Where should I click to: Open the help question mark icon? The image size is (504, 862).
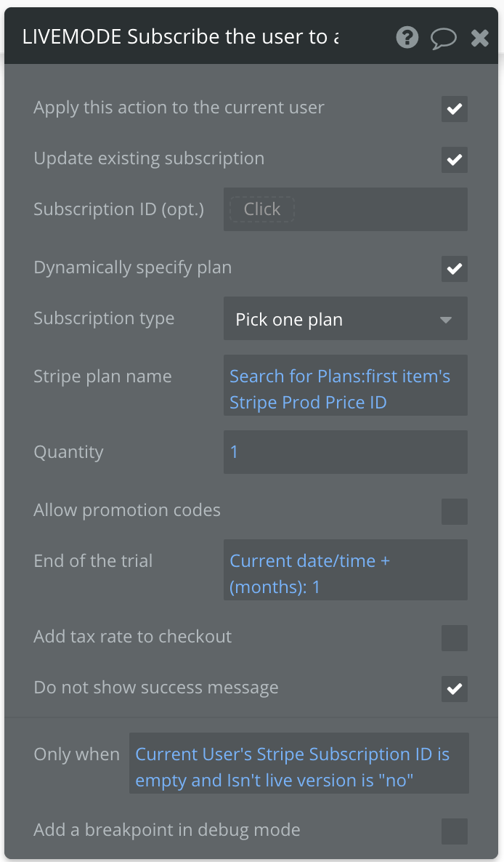407,37
